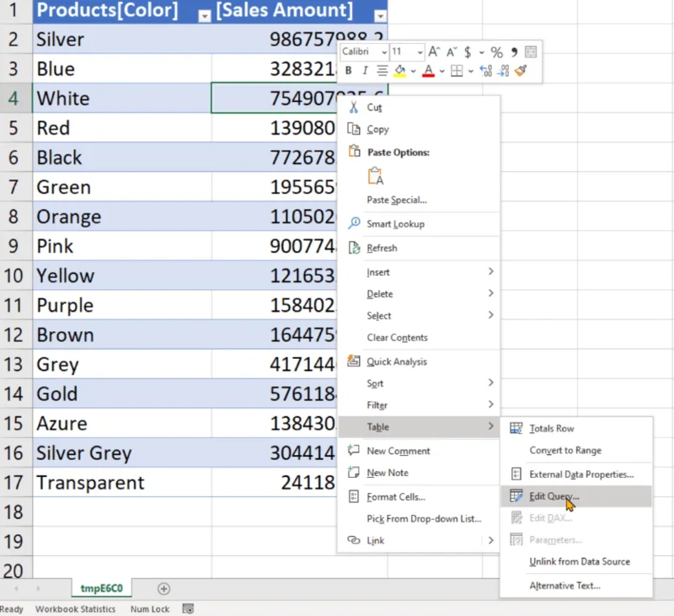
Task: Click the Sales Amount value 24118
Action: click(275, 482)
